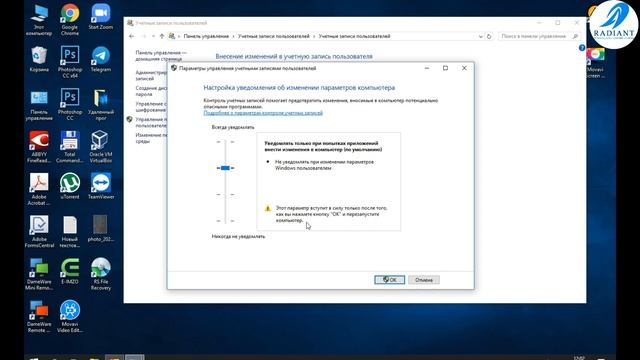Select the Удаленный прог archive icon
This screenshot has width=640, height=360.
click(100, 104)
